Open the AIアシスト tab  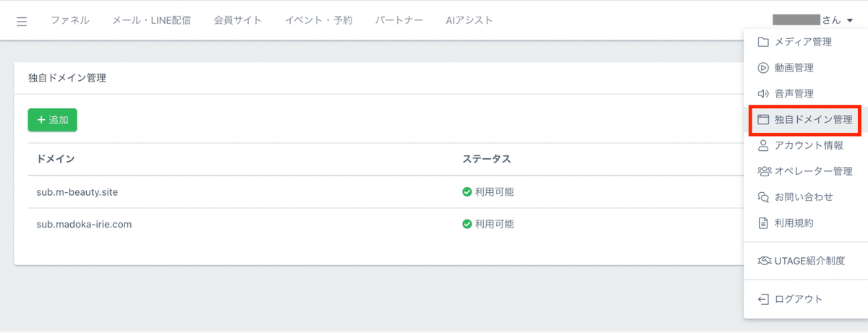469,20
